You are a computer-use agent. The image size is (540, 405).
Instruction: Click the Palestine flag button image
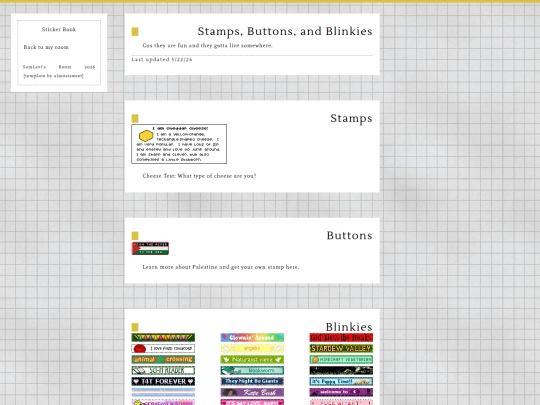click(150, 248)
